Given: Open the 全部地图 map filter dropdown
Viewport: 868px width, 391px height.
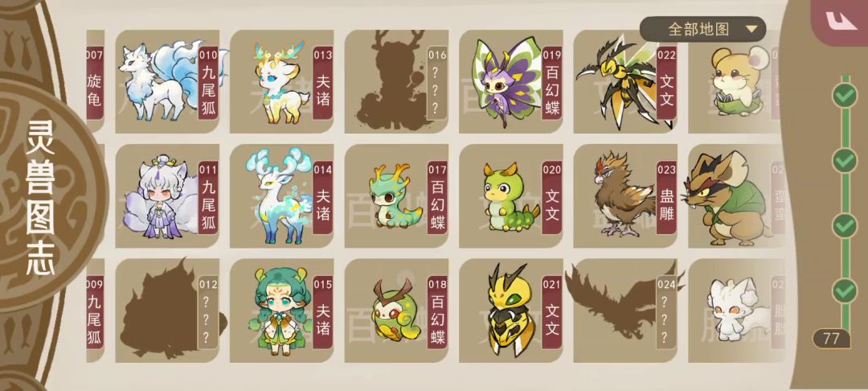Looking at the screenshot, I should (702, 29).
